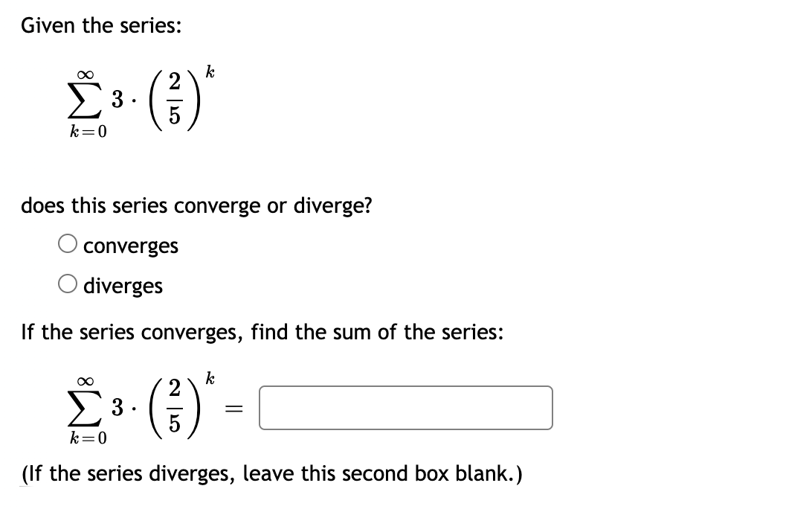Click the heading Given the series:
The height and width of the screenshot is (512, 812).
99,25
